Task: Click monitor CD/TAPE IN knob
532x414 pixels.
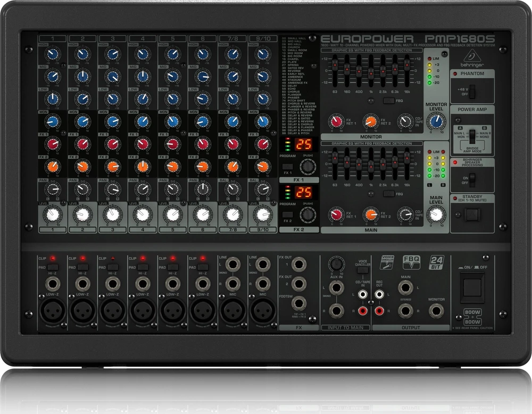Action: point(405,121)
